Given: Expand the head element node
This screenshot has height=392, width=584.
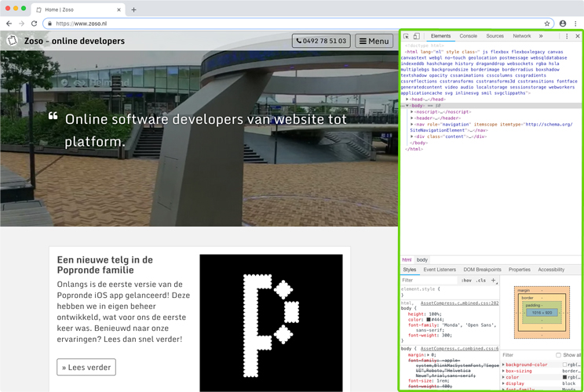Looking at the screenshot, I should point(407,100).
